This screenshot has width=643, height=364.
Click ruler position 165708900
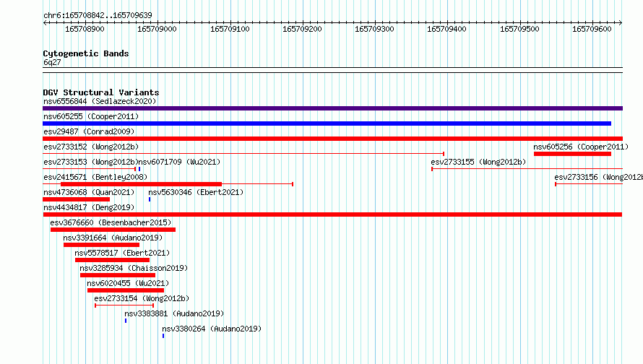(85, 29)
